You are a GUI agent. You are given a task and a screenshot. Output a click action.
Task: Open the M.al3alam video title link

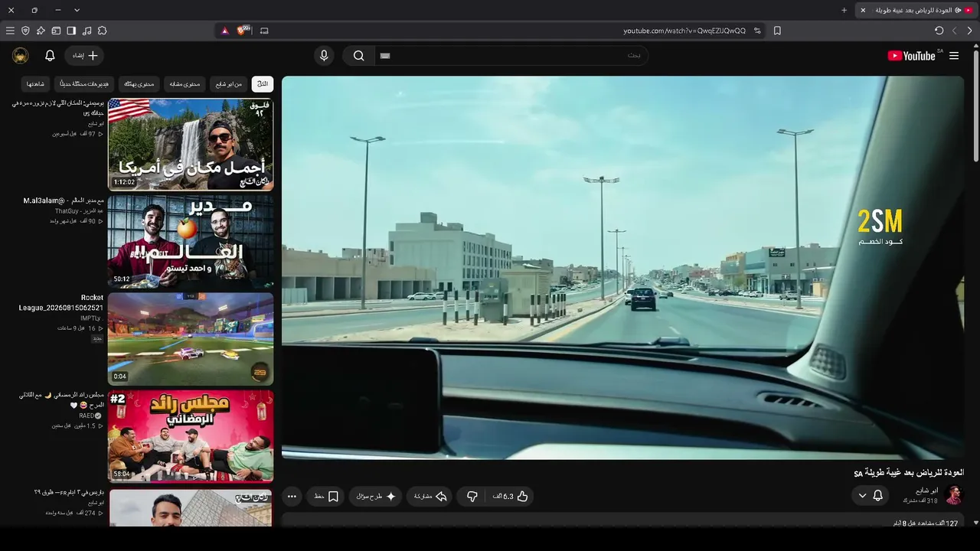click(x=64, y=201)
